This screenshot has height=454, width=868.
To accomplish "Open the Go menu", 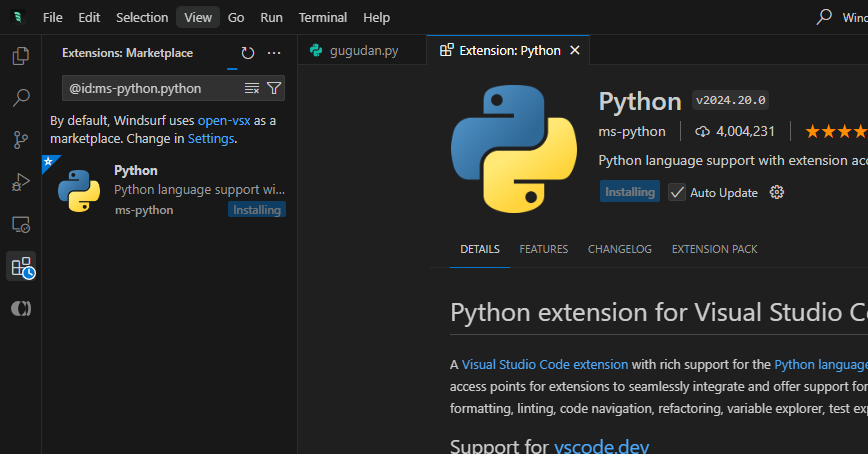I will 236,17.
